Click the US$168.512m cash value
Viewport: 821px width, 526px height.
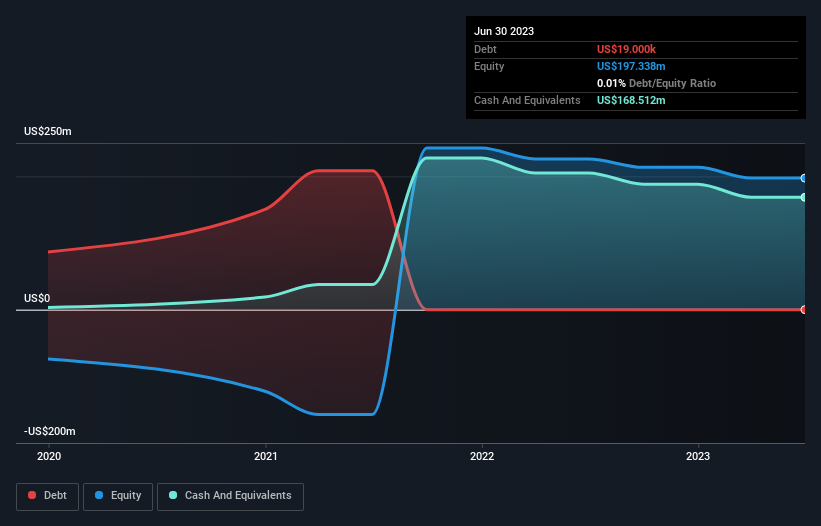coord(631,100)
